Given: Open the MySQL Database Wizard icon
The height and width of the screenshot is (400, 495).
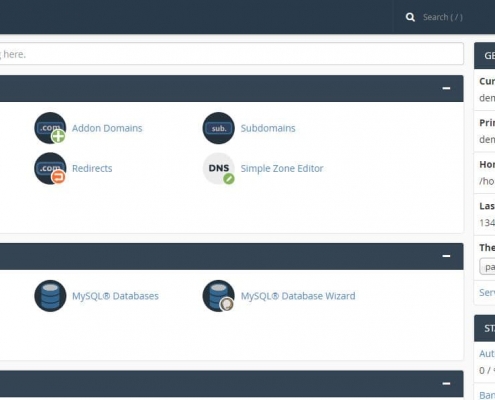Looking at the screenshot, I should [x=219, y=296].
